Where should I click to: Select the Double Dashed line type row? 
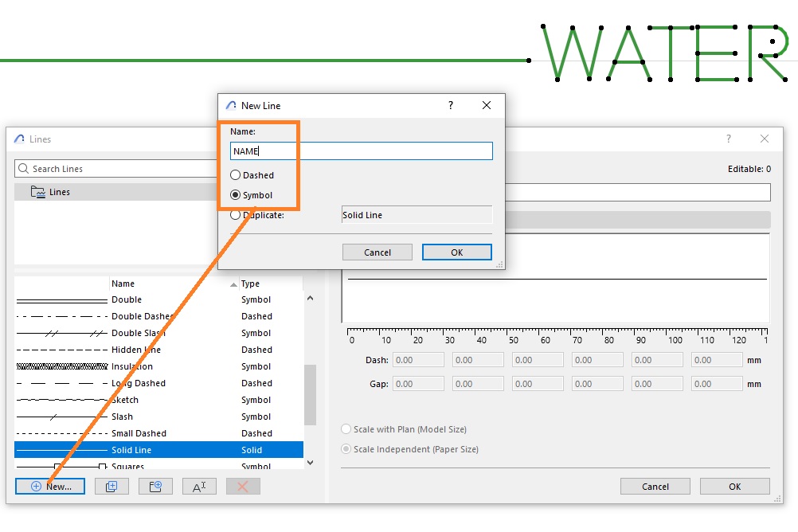[158, 316]
